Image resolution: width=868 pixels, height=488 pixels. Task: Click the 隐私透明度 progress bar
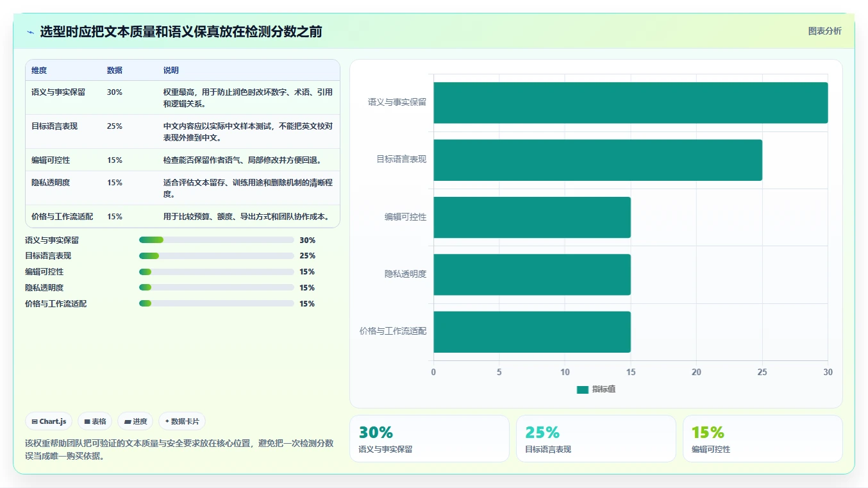click(216, 287)
